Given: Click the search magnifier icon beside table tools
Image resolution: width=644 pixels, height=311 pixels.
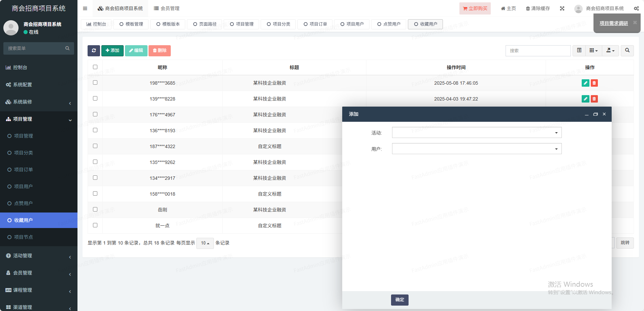Looking at the screenshot, I should (x=627, y=51).
